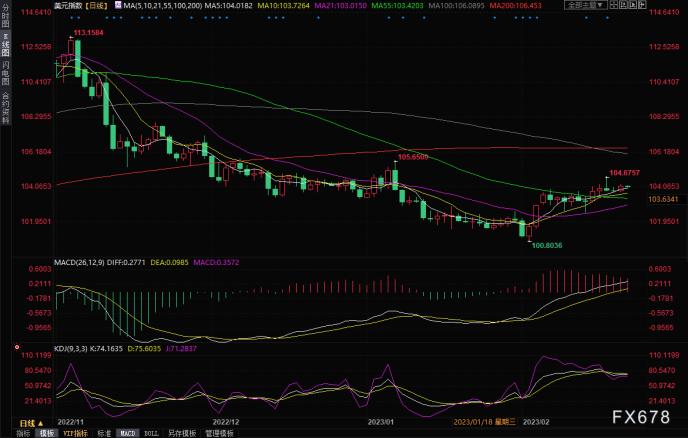The width and height of the screenshot is (688, 438).
Task: Open the 日线 period selector
Action: click(31, 423)
